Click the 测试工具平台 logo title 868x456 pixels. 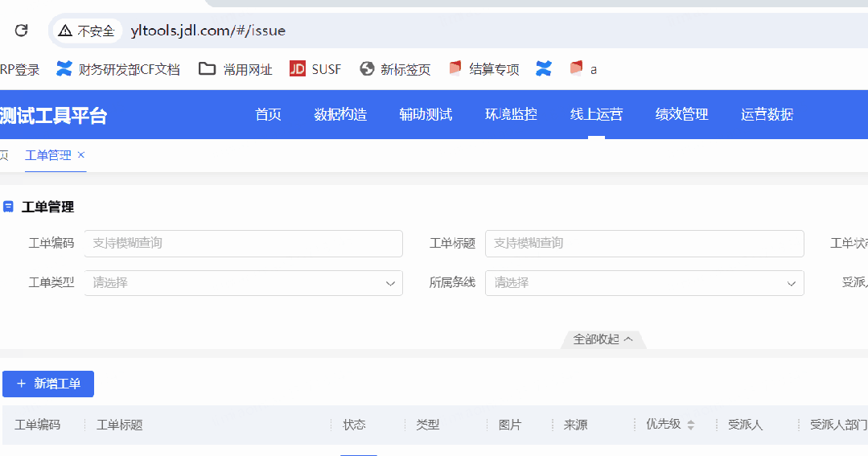(53, 115)
